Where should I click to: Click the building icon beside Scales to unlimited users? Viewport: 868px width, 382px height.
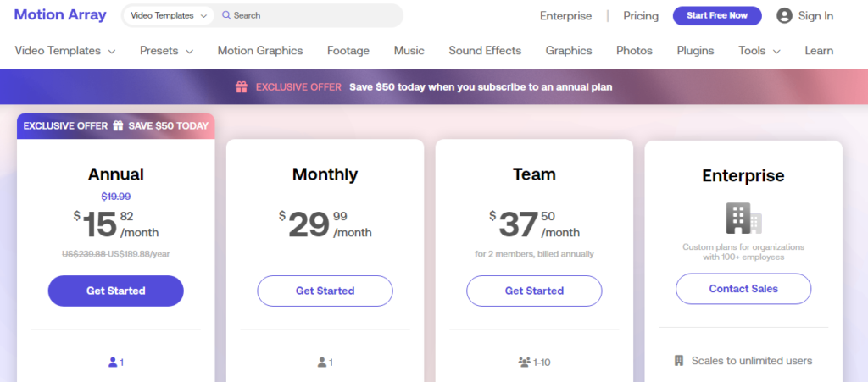679,361
